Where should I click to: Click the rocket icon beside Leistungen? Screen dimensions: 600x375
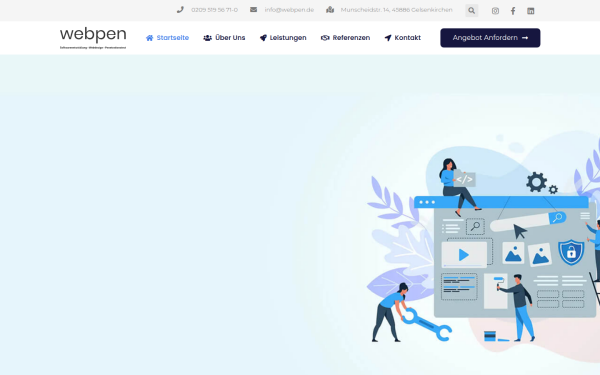point(263,38)
